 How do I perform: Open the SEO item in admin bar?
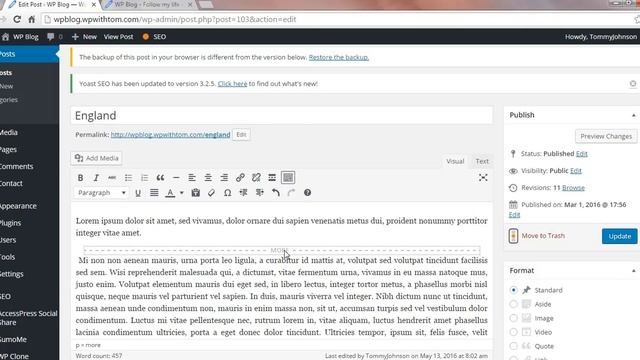click(154, 37)
